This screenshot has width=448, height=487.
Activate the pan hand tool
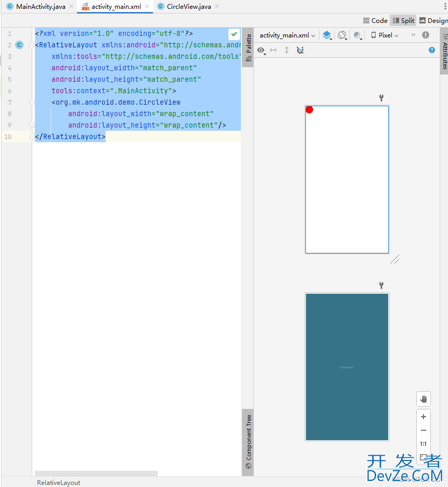(423, 399)
